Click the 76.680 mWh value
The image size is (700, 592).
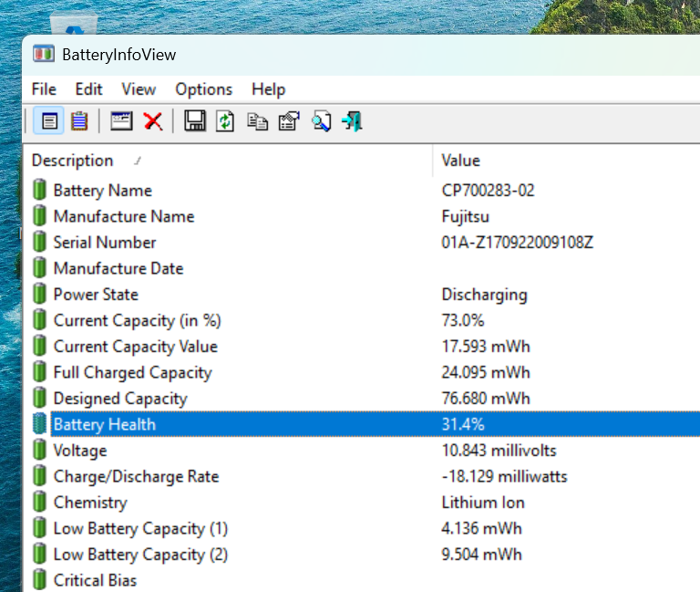[486, 398]
